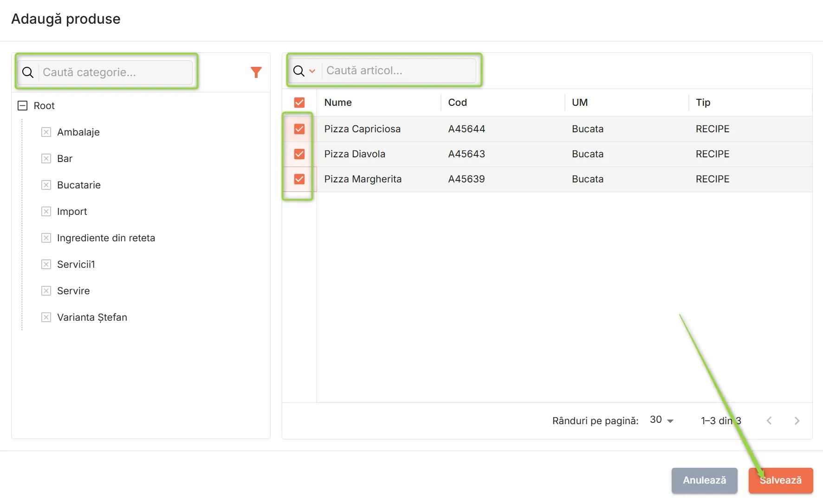Select the Bucatarie category
This screenshot has width=823, height=504.
79,185
